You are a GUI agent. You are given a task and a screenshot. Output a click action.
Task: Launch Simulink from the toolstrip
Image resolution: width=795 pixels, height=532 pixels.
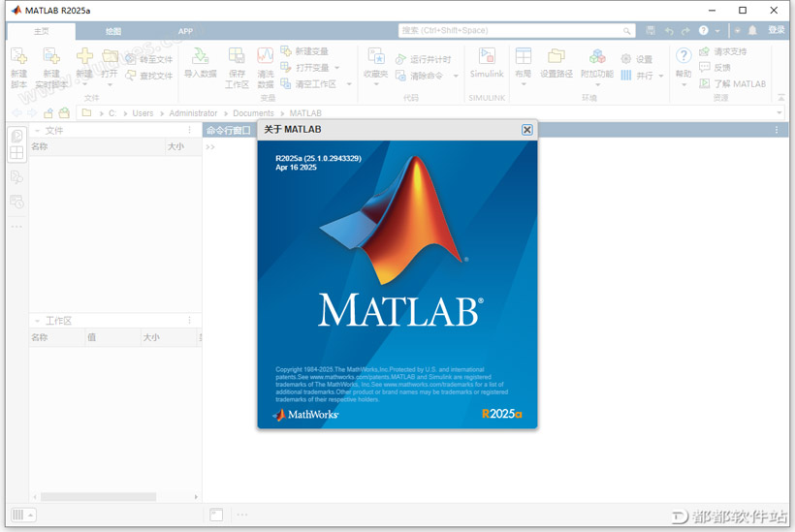(487, 62)
